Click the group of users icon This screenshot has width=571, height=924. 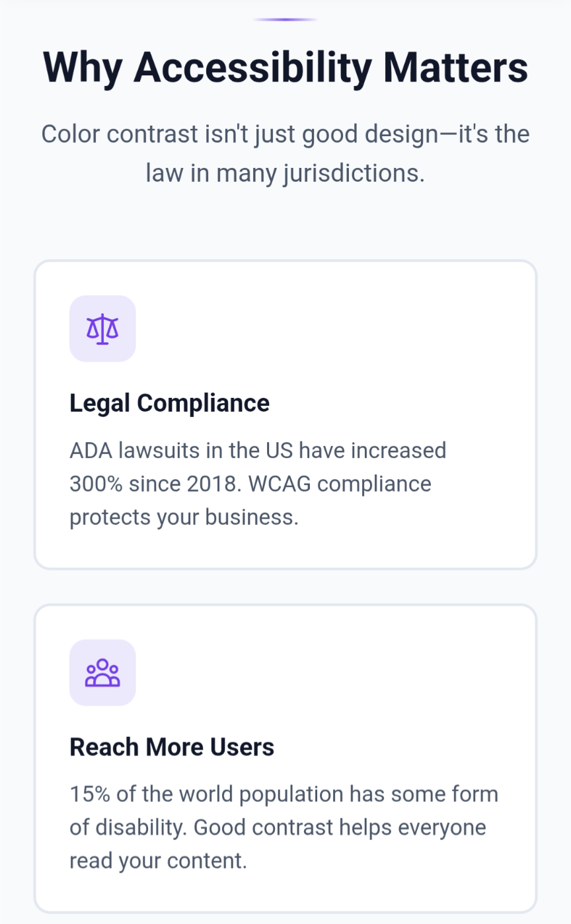pos(102,672)
